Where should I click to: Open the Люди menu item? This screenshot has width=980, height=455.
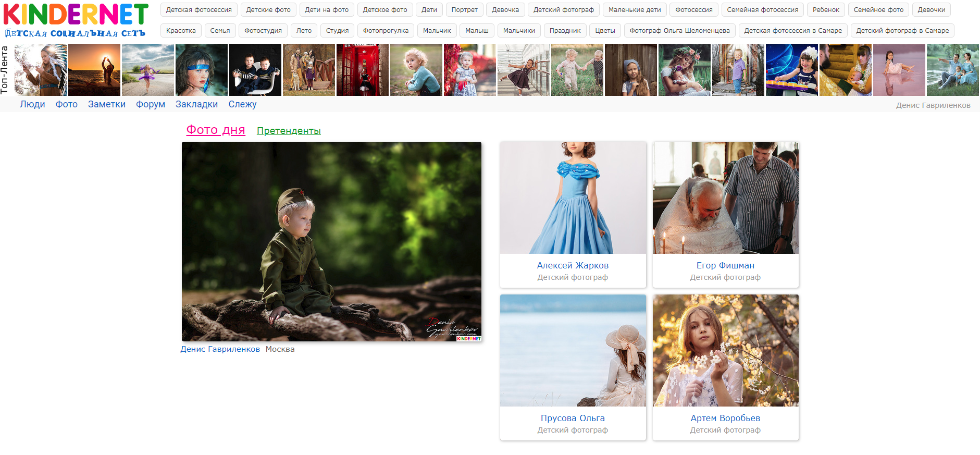point(32,104)
